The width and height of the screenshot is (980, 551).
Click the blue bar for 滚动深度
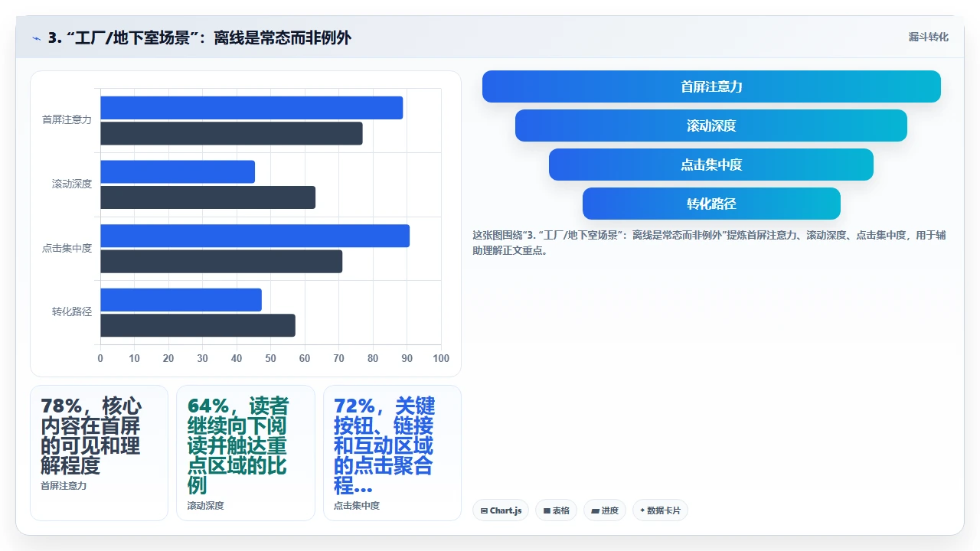point(178,171)
